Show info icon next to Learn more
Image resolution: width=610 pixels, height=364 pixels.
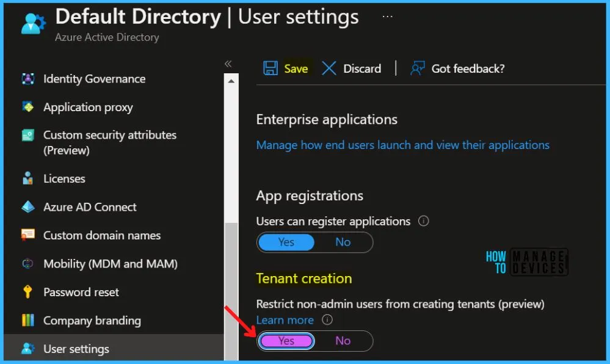[x=327, y=319]
